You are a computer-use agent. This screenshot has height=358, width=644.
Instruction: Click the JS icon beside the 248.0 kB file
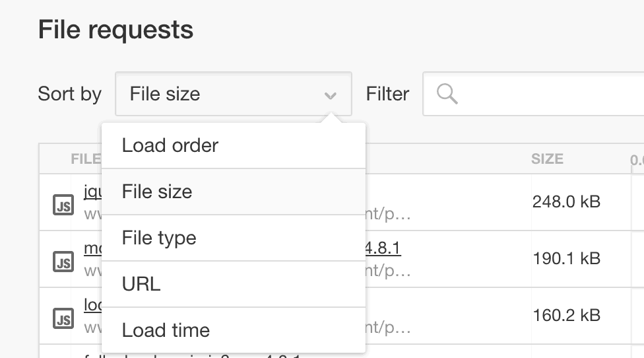63,205
